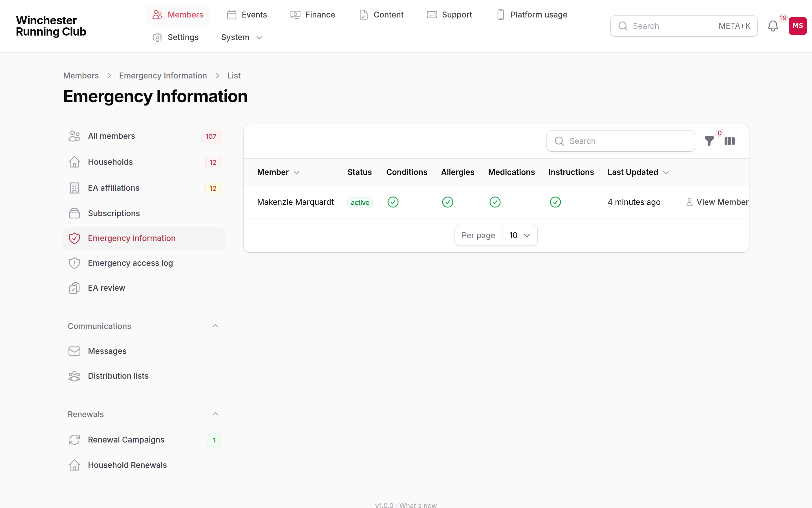
Task: Open Households in sidebar
Action: 144,162
